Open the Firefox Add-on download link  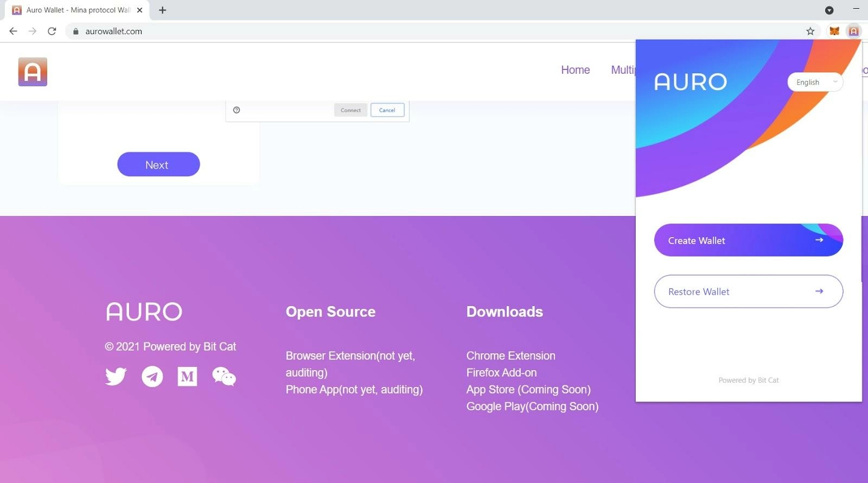[x=501, y=373]
